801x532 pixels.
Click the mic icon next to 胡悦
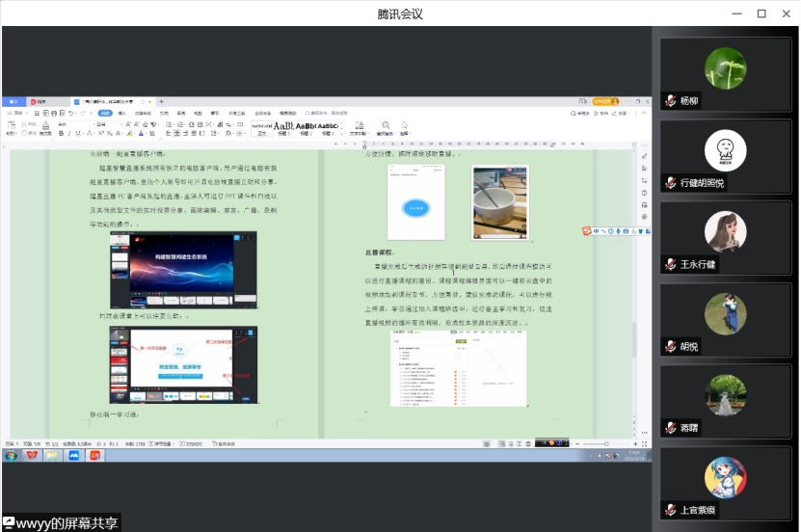(x=670, y=346)
